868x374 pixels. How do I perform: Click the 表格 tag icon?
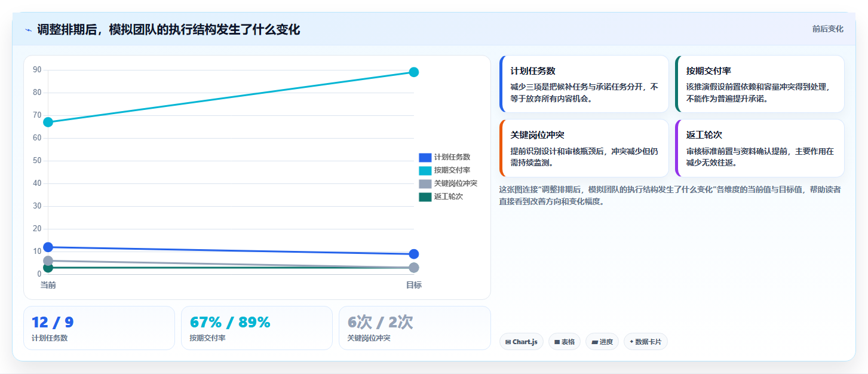pos(557,342)
